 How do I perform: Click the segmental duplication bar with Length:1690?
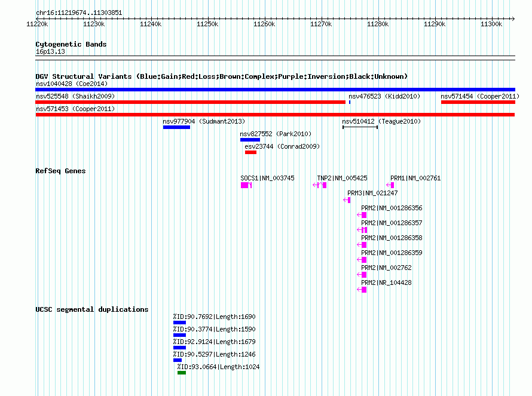[x=179, y=323]
